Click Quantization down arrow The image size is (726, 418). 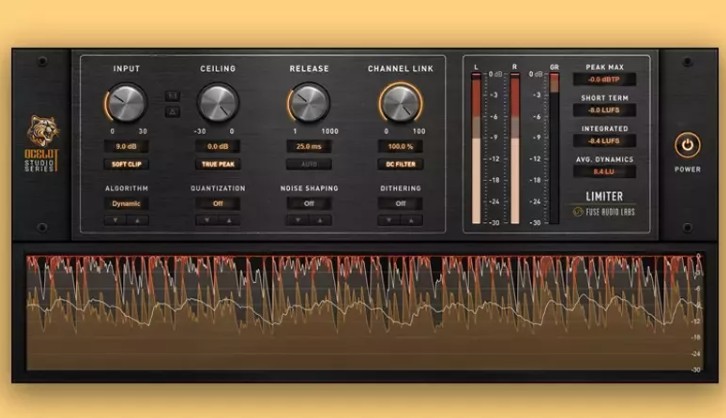point(207,220)
